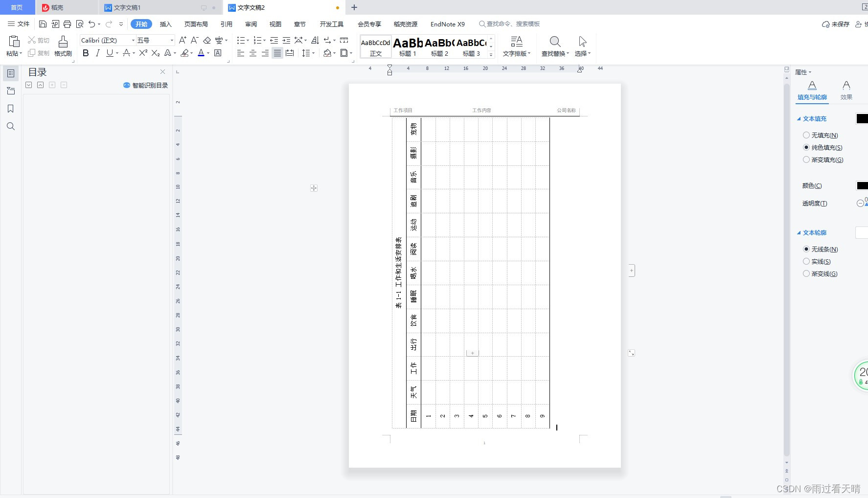Open the search icon in left sidebar
Image resolution: width=868 pixels, height=498 pixels.
pos(11,126)
